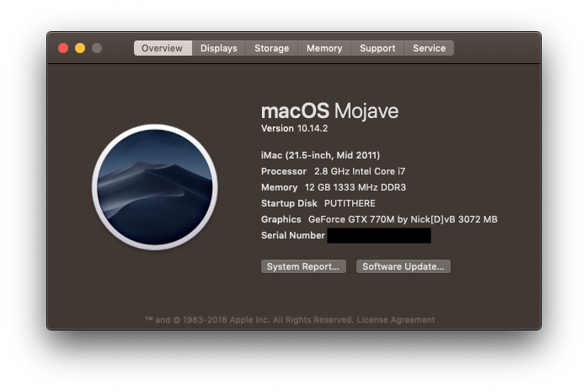Switch to the Overview tab

(x=163, y=48)
